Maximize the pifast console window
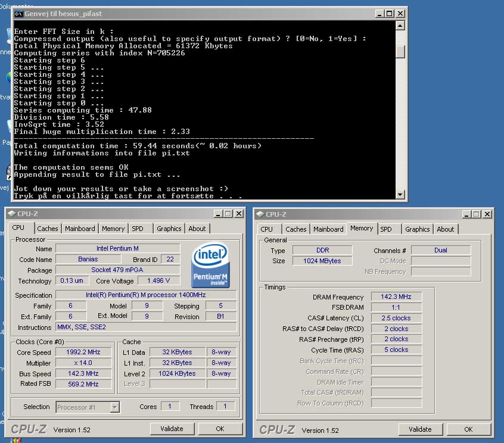Image resolution: width=504 pixels, height=443 pixels. coord(390,14)
